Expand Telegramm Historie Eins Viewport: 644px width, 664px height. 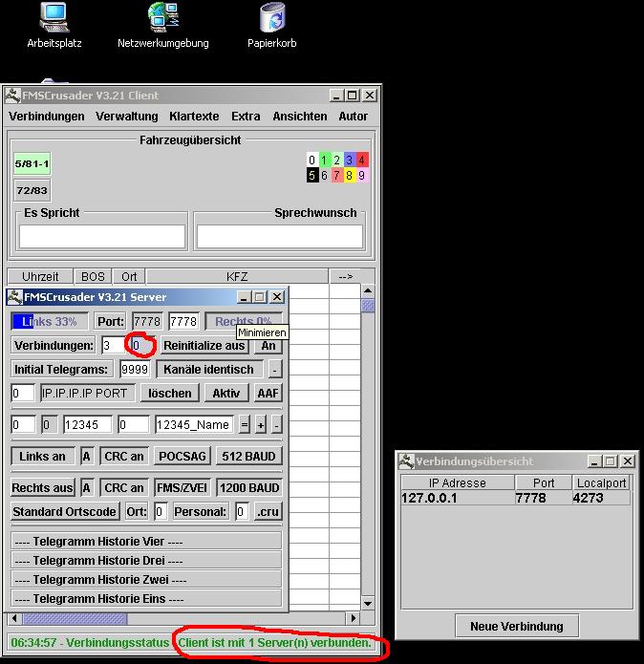pos(147,598)
